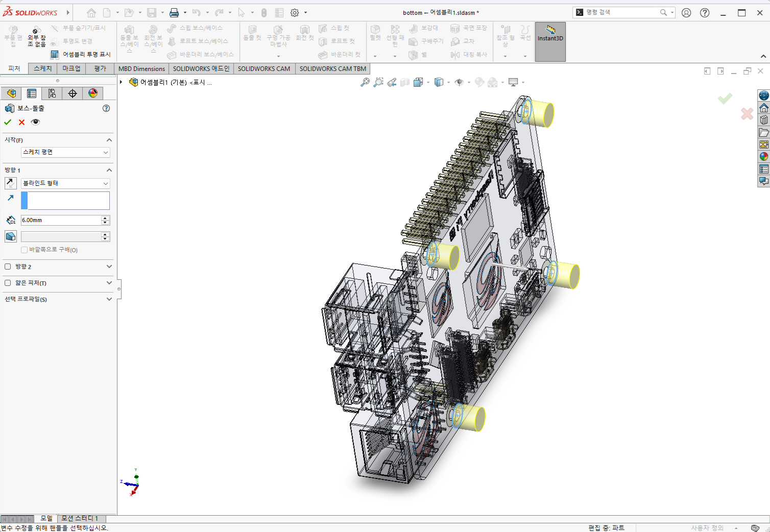Open the 스케치 평면 start condition dropdown

point(65,152)
